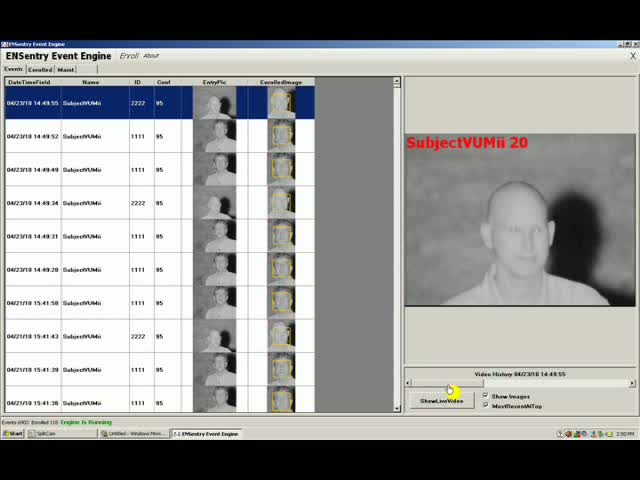The height and width of the screenshot is (480, 640).
Task: Select the event at 04/23/10 14:49:55
Action: [160, 103]
